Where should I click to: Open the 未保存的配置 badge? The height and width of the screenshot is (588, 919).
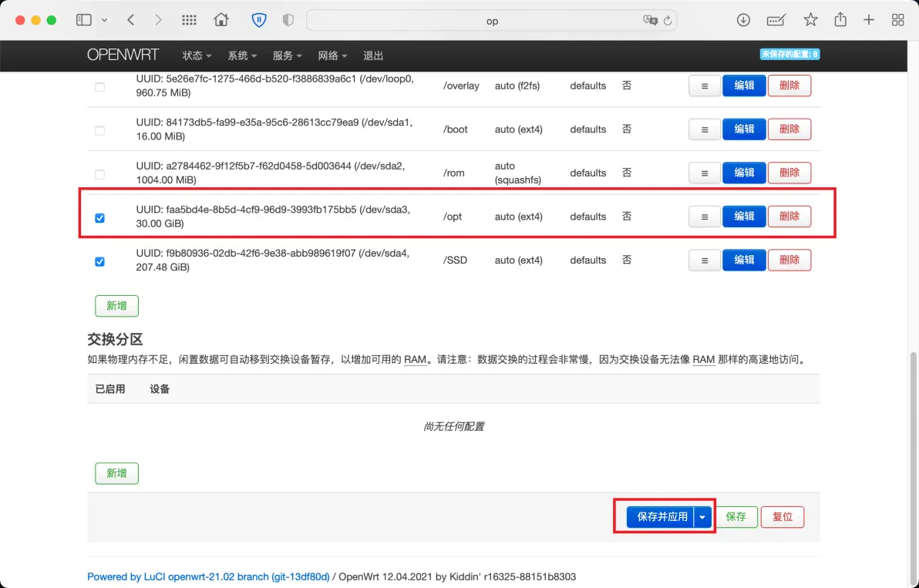coord(789,54)
